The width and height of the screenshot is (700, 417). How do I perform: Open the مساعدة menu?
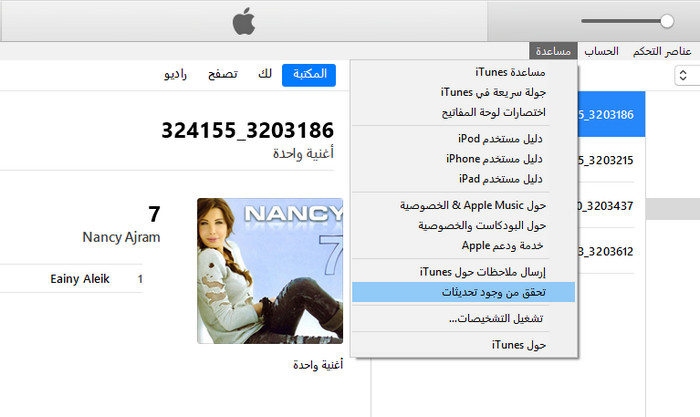coord(553,51)
